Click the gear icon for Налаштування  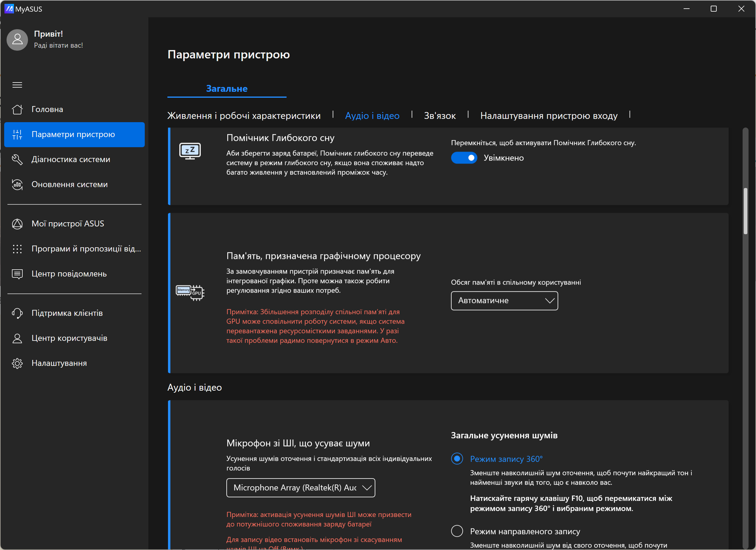click(x=17, y=363)
